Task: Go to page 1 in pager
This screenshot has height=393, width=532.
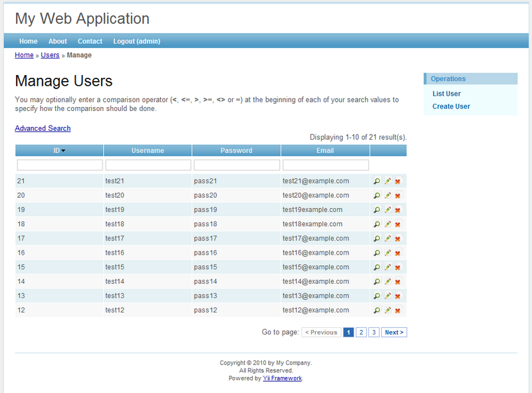Action: [348, 332]
